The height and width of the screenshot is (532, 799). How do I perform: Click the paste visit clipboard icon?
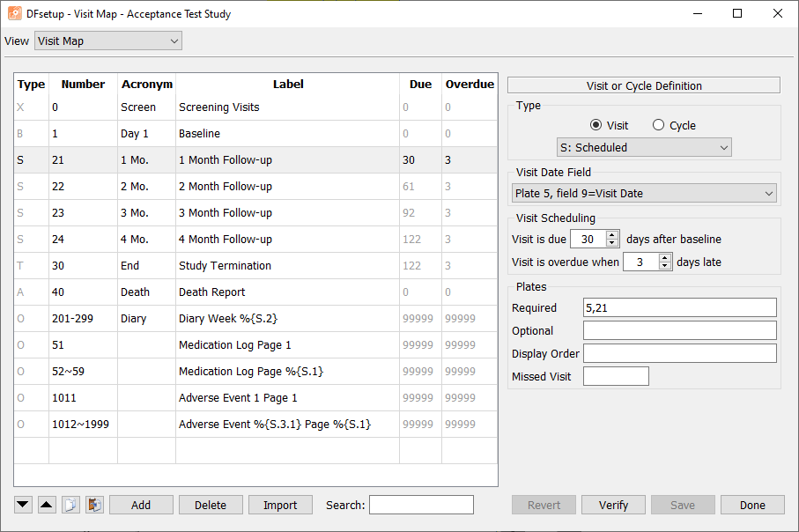95,505
